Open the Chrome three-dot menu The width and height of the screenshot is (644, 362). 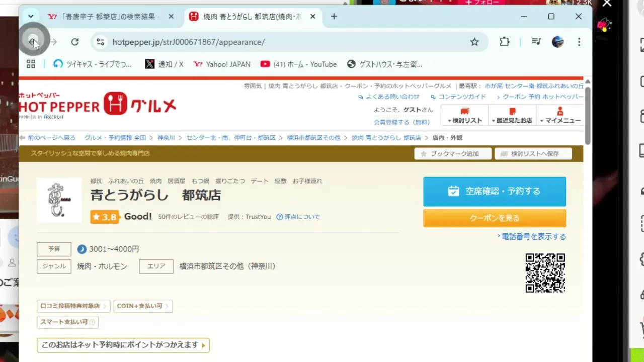[x=579, y=42]
